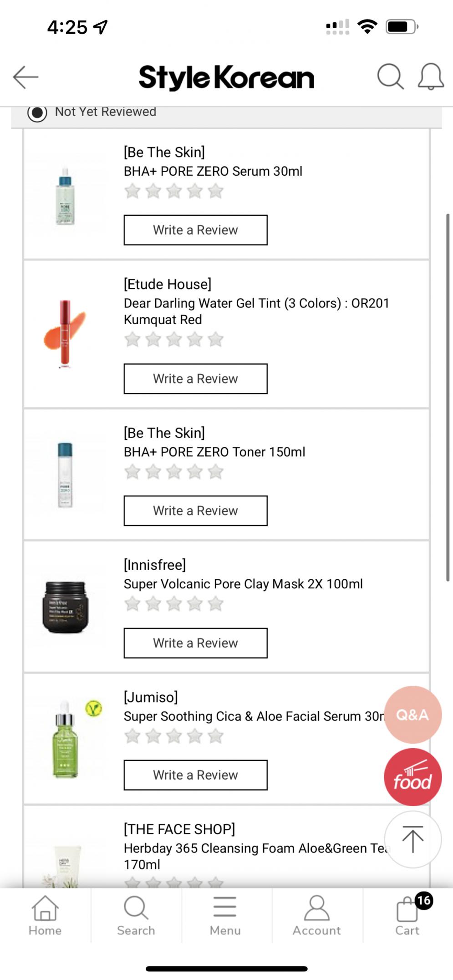Select the Not Yet Reviewed radio button
Image resolution: width=453 pixels, height=980 pixels.
coord(37,112)
